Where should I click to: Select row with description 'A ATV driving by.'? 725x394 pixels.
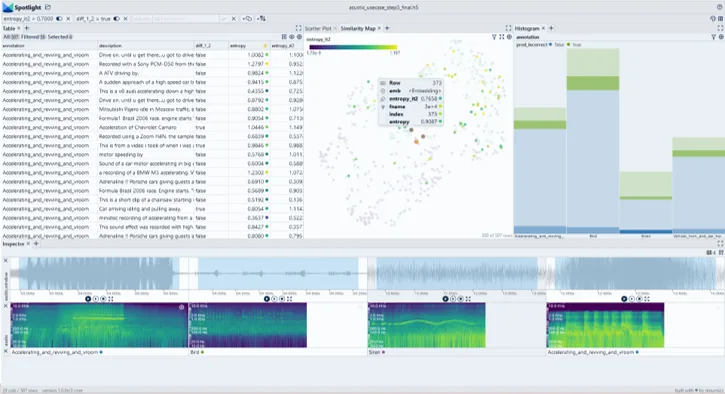click(x=152, y=73)
